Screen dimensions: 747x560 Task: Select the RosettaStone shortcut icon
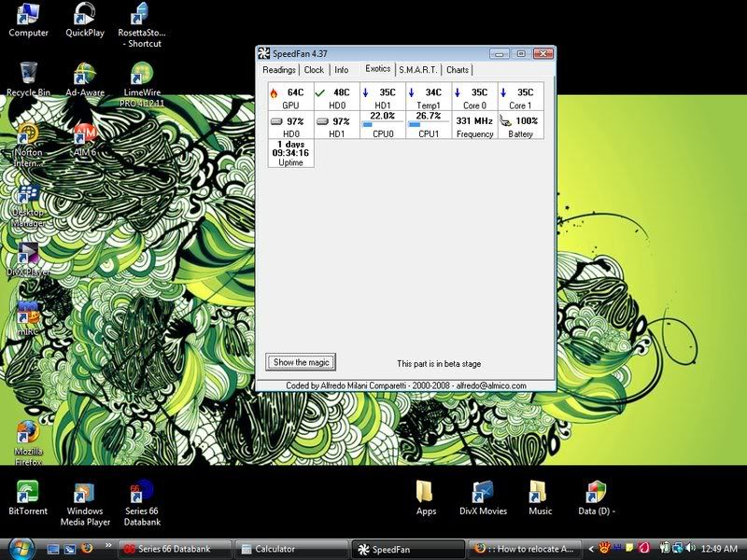142,25
